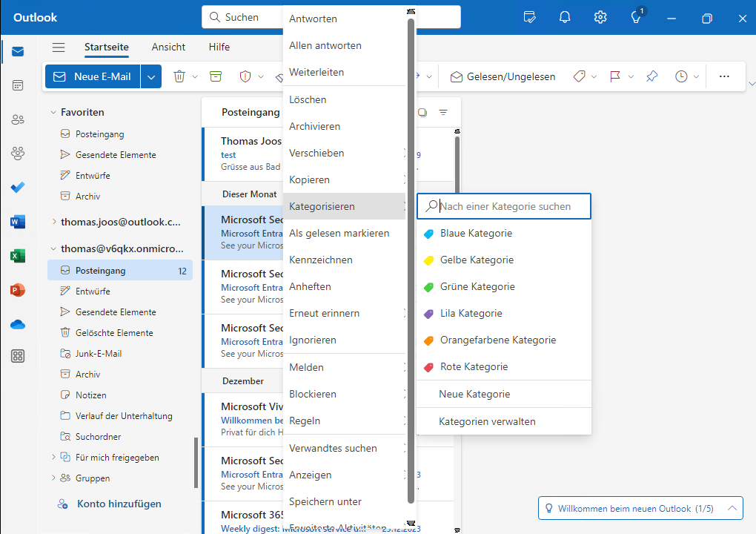Open PowerPoint via the sidebar icon
Viewport: 756px width, 534px height.
click(x=19, y=290)
